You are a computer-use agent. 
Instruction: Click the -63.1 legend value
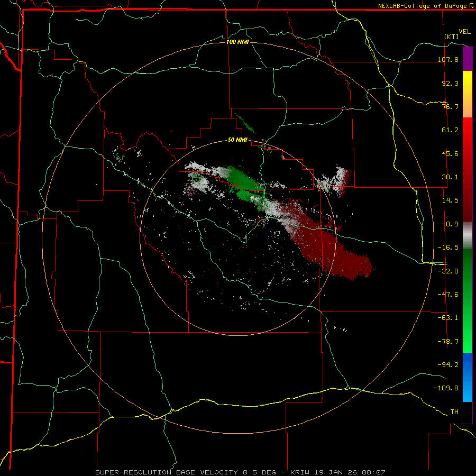(x=448, y=318)
